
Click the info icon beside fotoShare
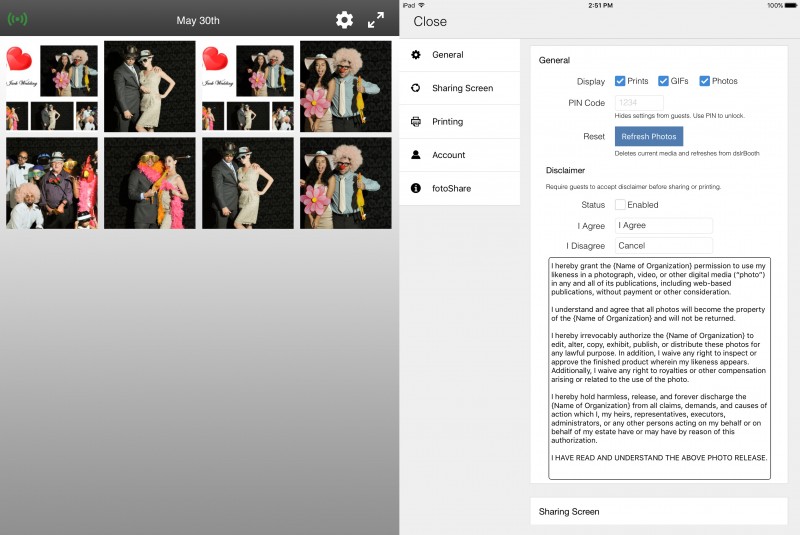pos(416,188)
